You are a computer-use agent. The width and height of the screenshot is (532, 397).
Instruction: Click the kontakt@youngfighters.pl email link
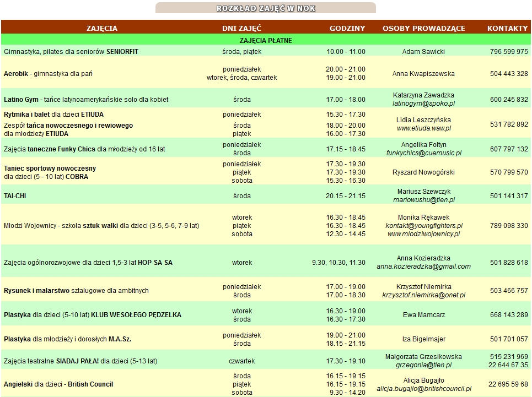(x=423, y=226)
